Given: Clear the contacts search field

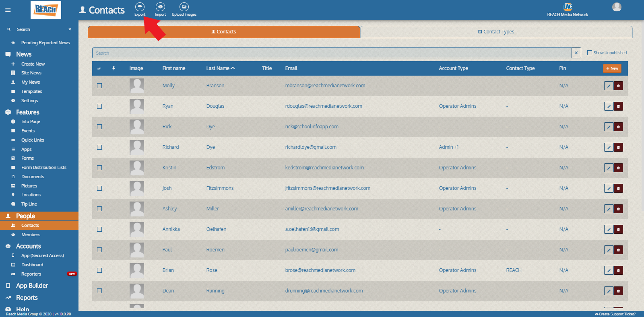Looking at the screenshot, I should coord(576,53).
